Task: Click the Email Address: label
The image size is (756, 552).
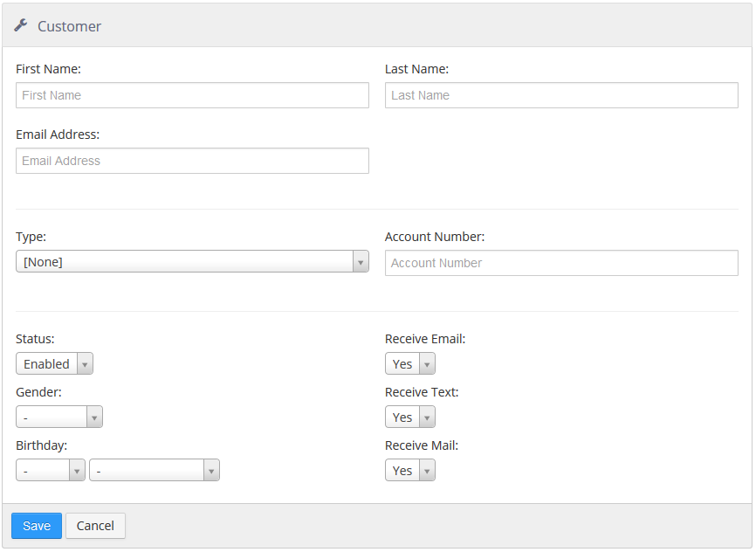Action: (58, 135)
